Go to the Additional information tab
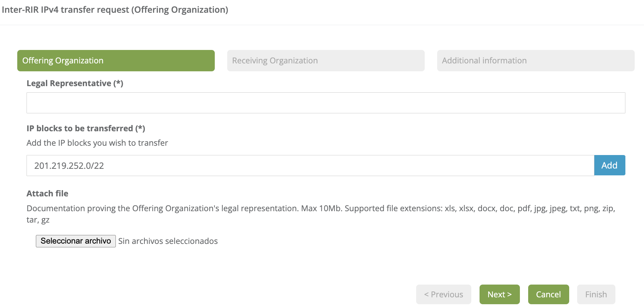This screenshot has height=308, width=644. pos(535,61)
